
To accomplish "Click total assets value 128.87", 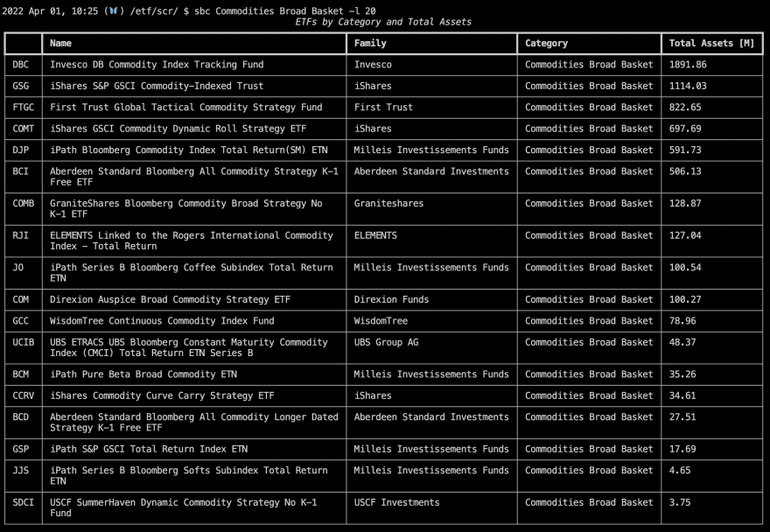I will pyautogui.click(x=685, y=203).
